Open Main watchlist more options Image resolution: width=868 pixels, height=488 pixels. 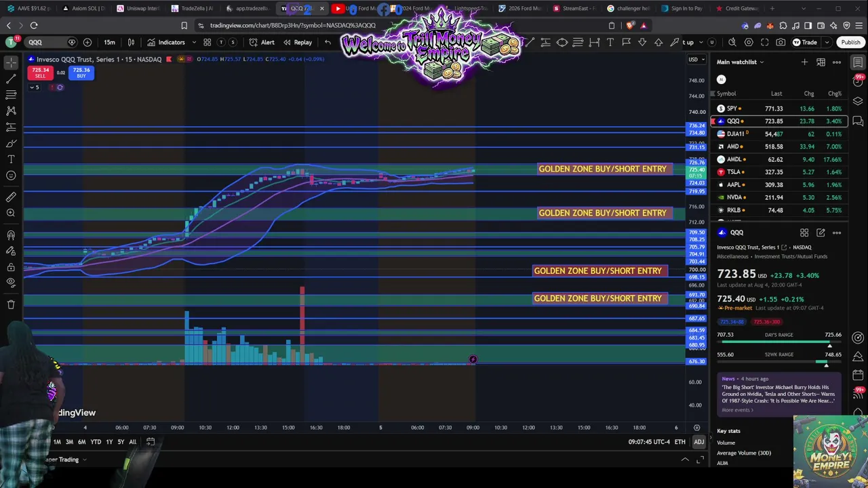837,62
